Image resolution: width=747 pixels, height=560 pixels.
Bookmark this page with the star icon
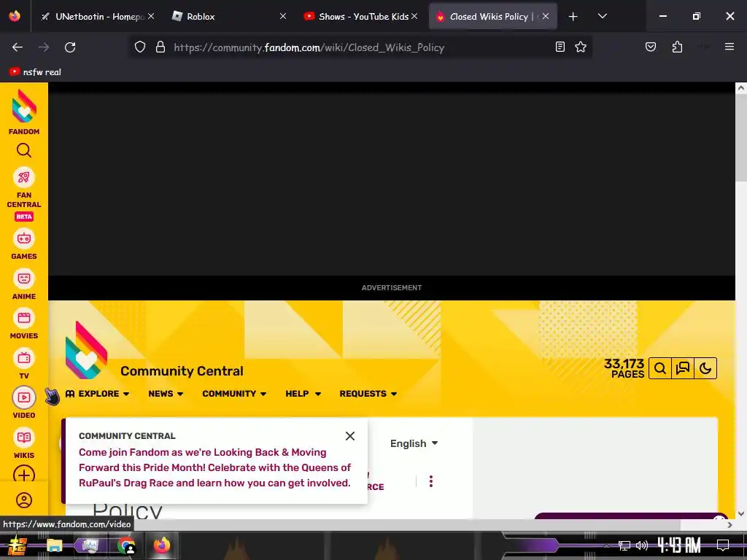(x=580, y=47)
